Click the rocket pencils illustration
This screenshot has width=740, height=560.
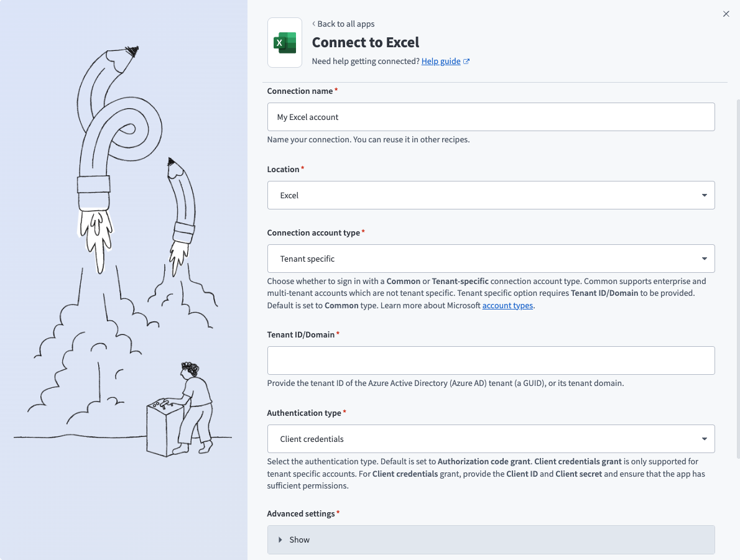[123, 250]
